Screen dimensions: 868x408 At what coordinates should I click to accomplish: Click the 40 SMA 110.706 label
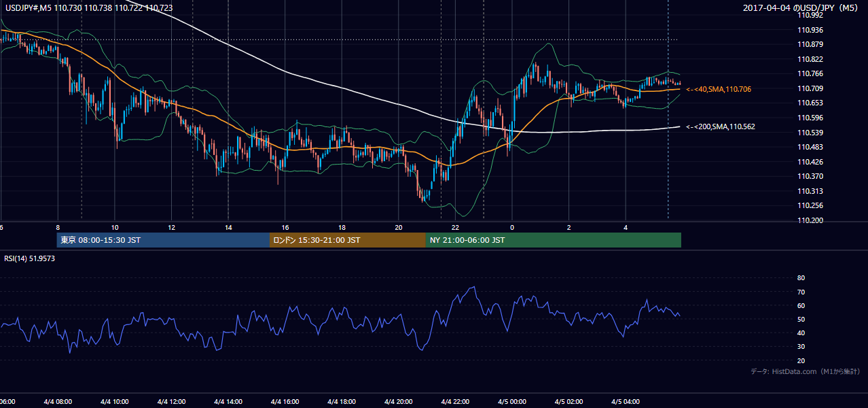pos(719,89)
